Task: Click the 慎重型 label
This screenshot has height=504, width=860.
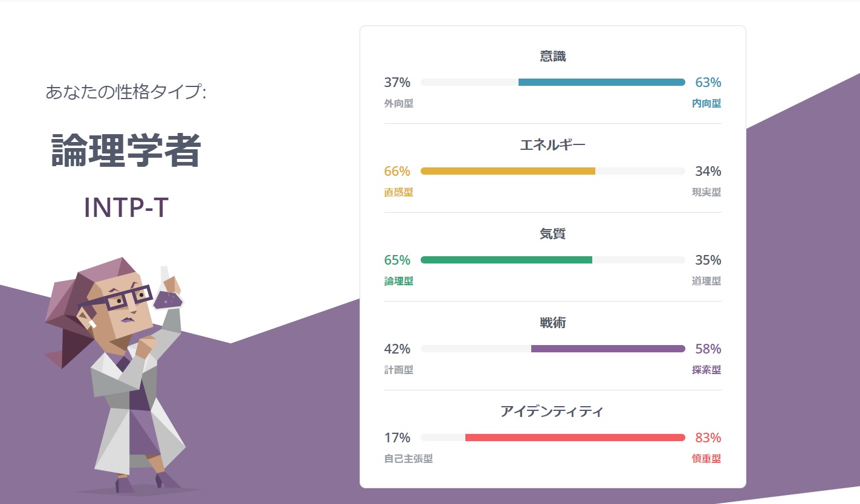Action: pyautogui.click(x=706, y=459)
